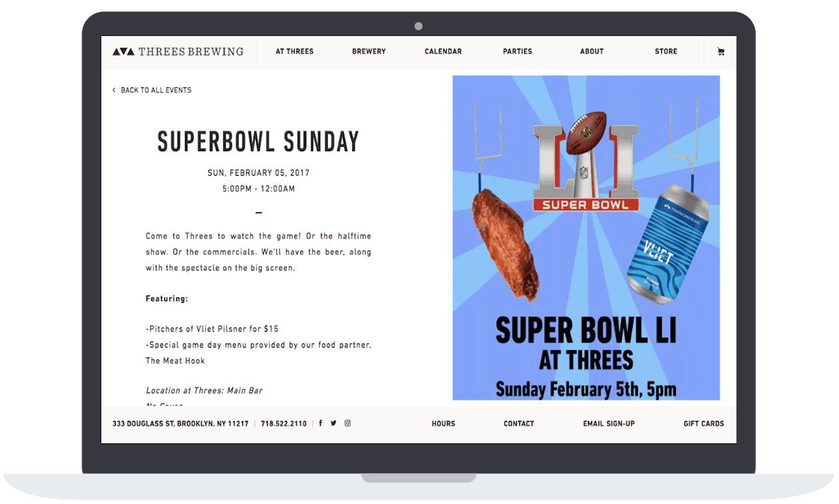839x504 pixels.
Task: Return via Back To All Events link
Action: click(x=156, y=90)
